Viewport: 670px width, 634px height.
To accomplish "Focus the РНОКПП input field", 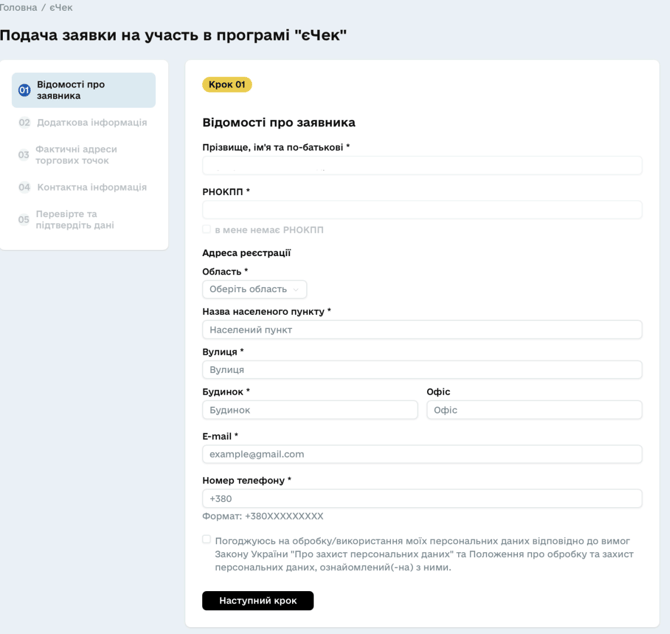I will (x=422, y=210).
